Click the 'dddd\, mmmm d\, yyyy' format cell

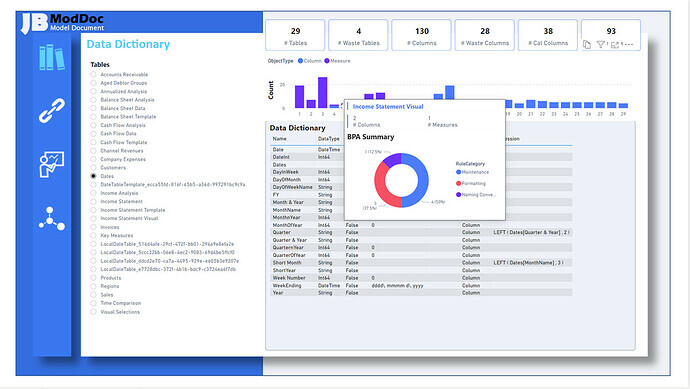pos(397,286)
